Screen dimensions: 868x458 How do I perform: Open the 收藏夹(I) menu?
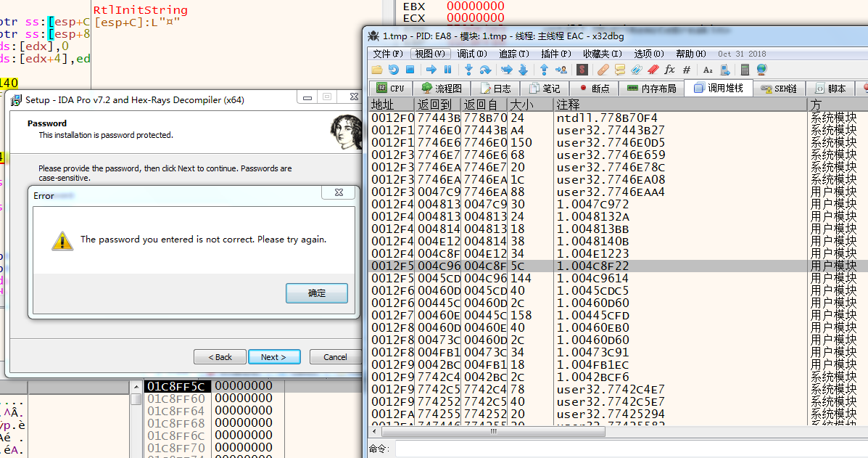(603, 54)
